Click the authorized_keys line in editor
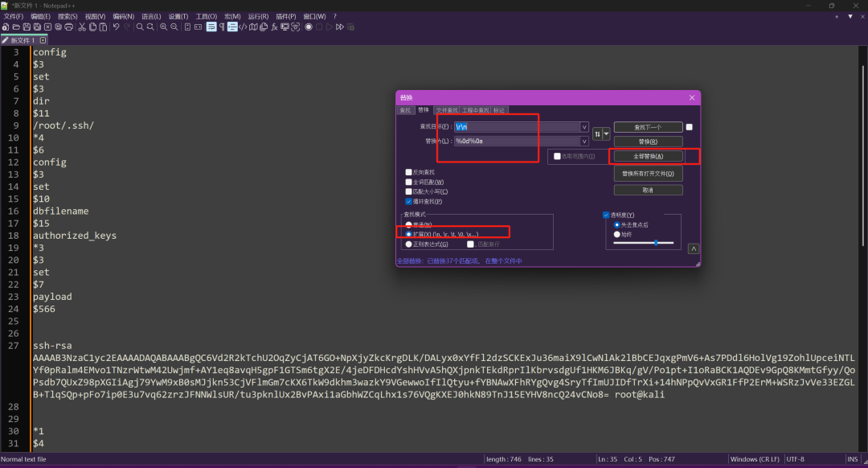The width and height of the screenshot is (868, 468). click(x=74, y=236)
